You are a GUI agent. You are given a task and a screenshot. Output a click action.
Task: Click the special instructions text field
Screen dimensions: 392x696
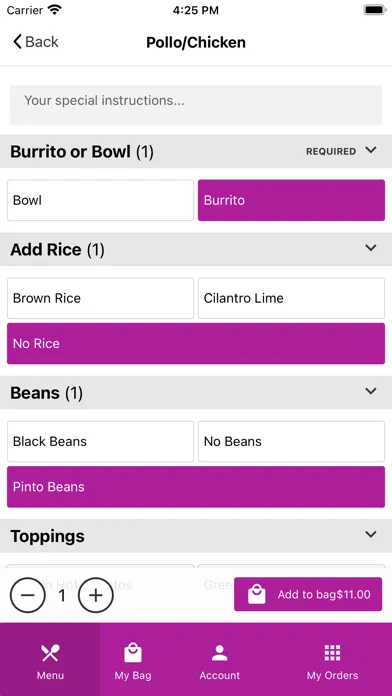pyautogui.click(x=196, y=105)
